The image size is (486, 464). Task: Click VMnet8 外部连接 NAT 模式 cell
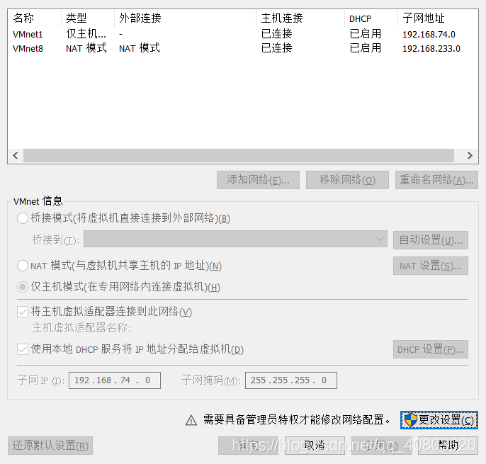139,48
